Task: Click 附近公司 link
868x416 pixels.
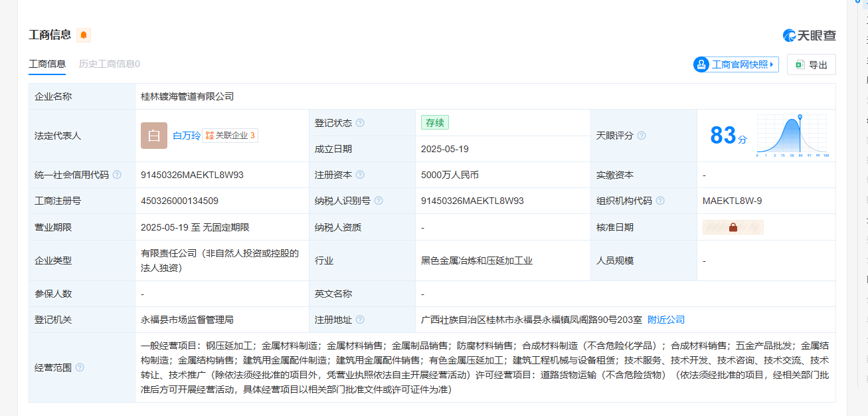Action: (666, 320)
